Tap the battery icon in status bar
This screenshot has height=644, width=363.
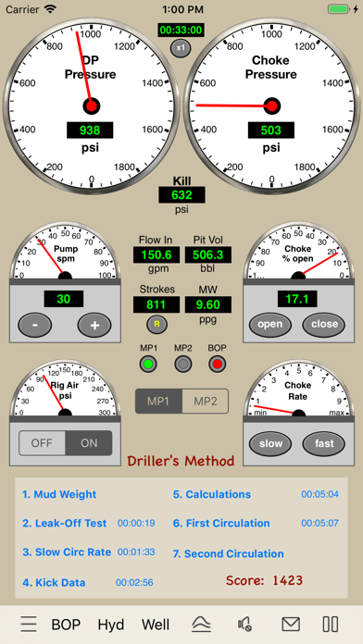[x=340, y=9]
